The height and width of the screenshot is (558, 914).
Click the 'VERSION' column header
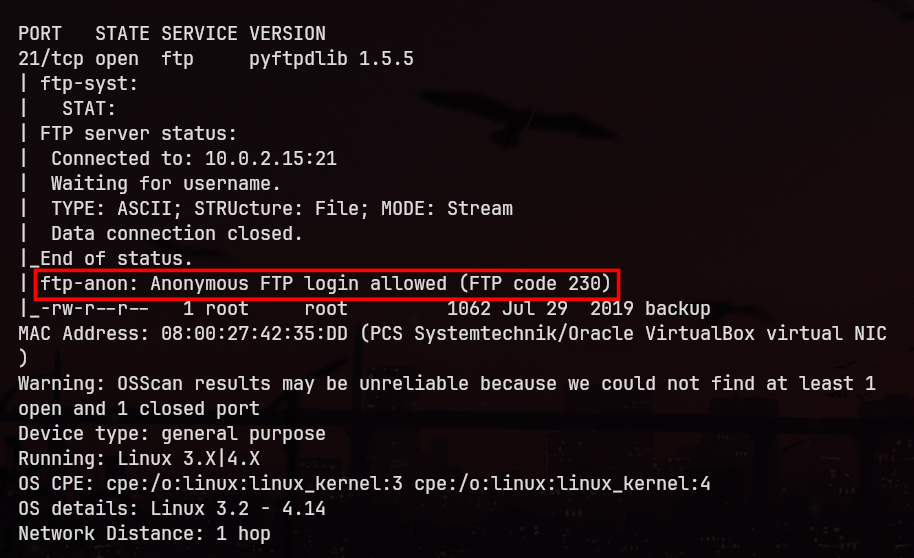click(x=287, y=34)
